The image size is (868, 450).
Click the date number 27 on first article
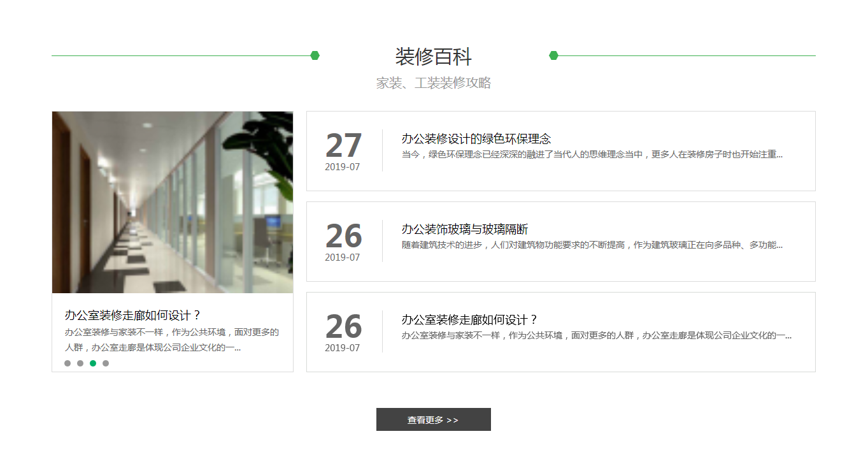343,146
